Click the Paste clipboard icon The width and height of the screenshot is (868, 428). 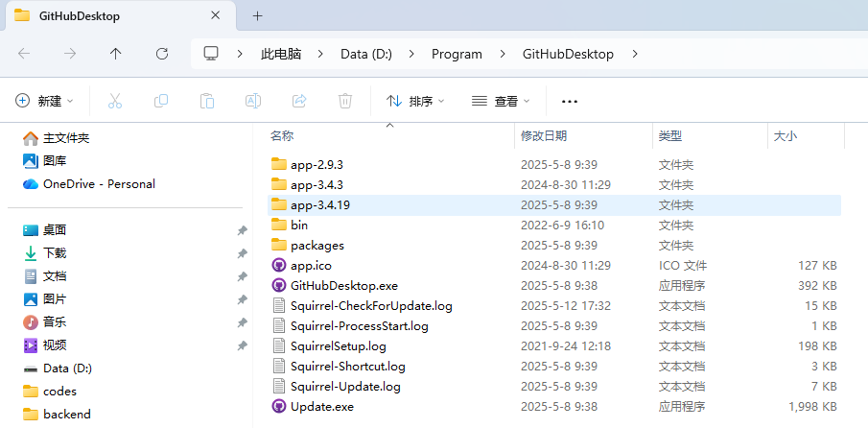(x=206, y=101)
